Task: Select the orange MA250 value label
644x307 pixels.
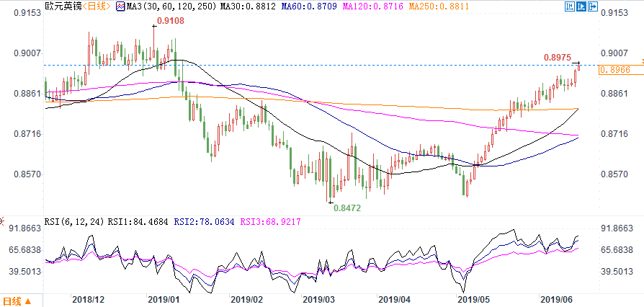Action: (383, 6)
